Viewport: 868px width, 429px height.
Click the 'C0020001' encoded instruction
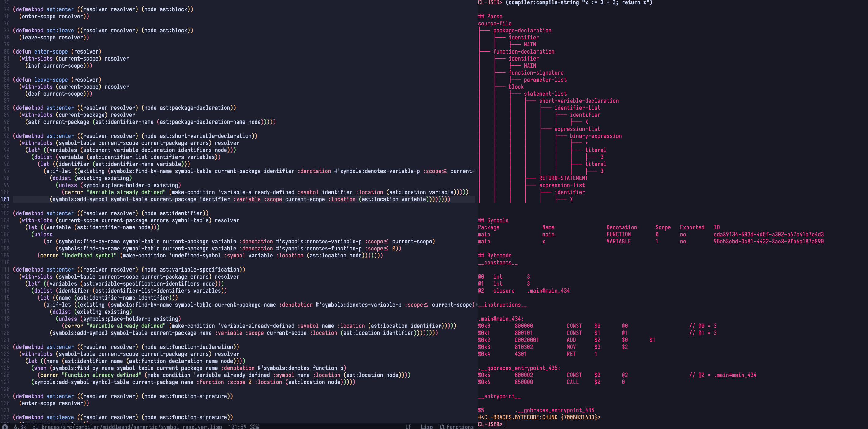click(x=527, y=340)
